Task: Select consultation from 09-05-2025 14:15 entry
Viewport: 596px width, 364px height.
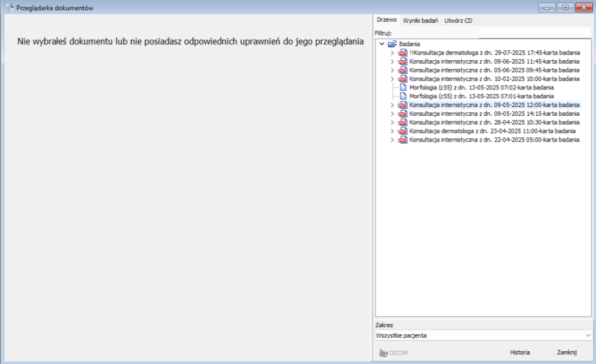Action: 494,114
